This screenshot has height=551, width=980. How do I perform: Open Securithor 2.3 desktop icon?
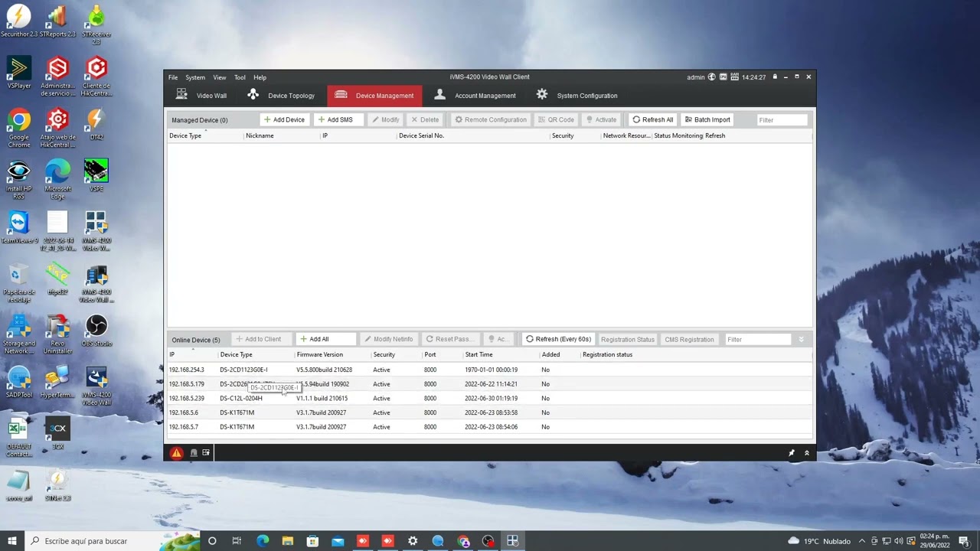(19, 21)
